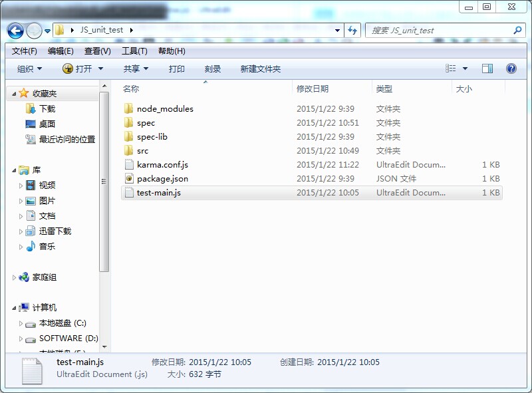Click the 文档 library icon
The image size is (532, 393).
[x=31, y=216]
